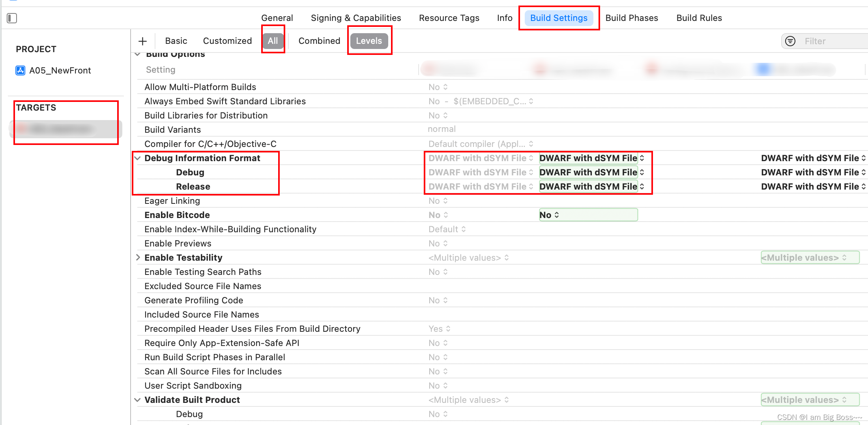Select the blurred target under TARGETS

65,129
